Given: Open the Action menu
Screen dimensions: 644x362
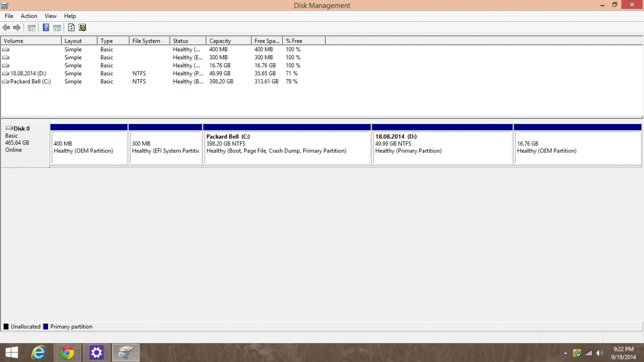Looking at the screenshot, I should [x=29, y=16].
